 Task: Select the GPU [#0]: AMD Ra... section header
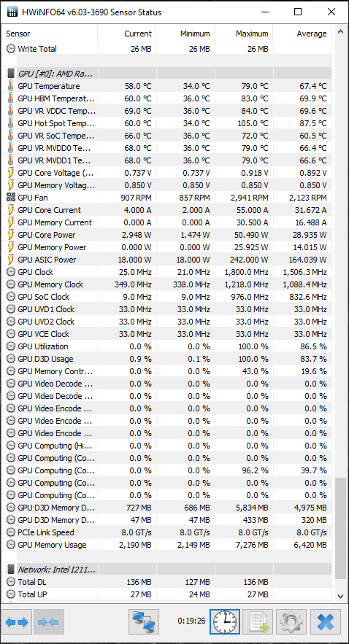[169, 74]
